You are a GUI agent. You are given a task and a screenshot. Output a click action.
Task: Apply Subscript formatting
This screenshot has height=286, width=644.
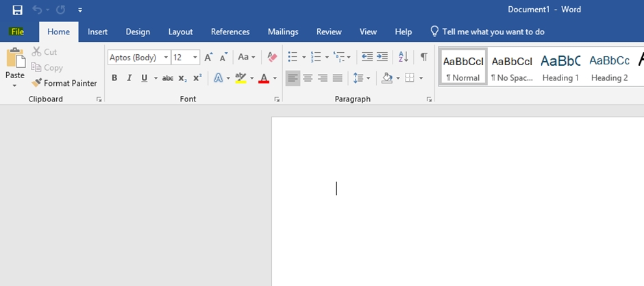(182, 78)
